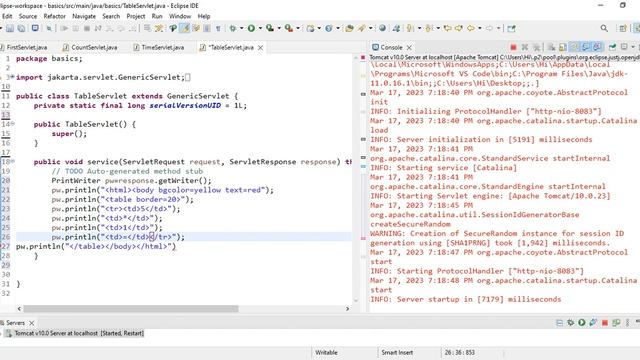
Task: Close the TableServlet.java tab
Action: coord(260,48)
